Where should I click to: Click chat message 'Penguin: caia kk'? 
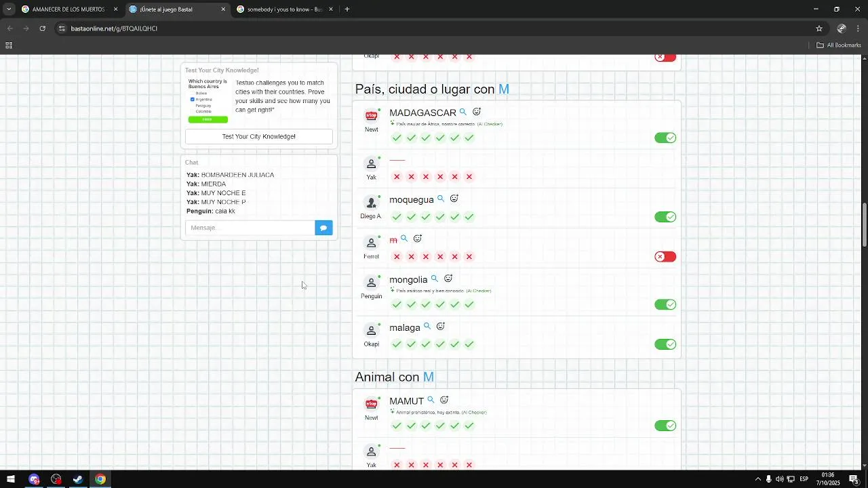tap(211, 211)
